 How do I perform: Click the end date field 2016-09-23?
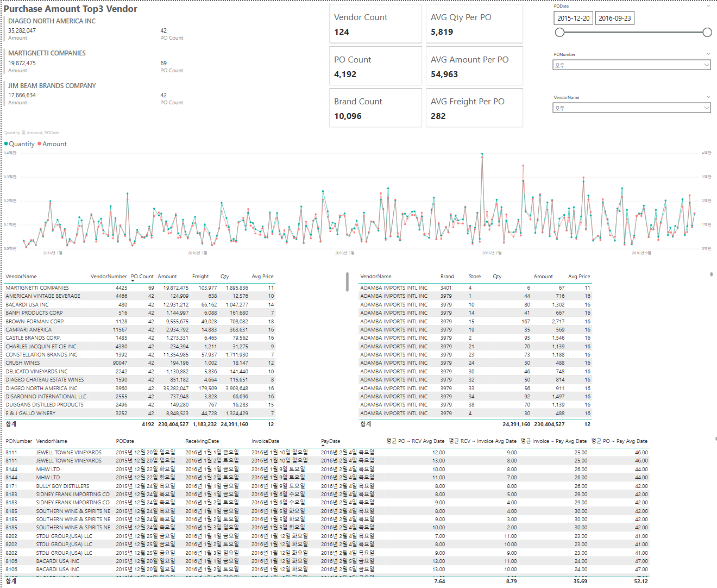click(x=615, y=18)
